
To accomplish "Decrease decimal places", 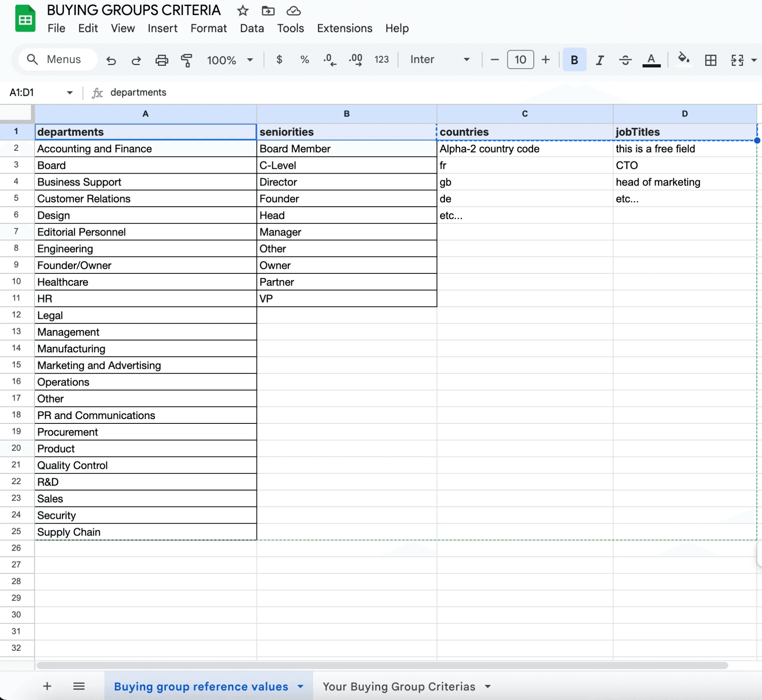I will click(330, 59).
